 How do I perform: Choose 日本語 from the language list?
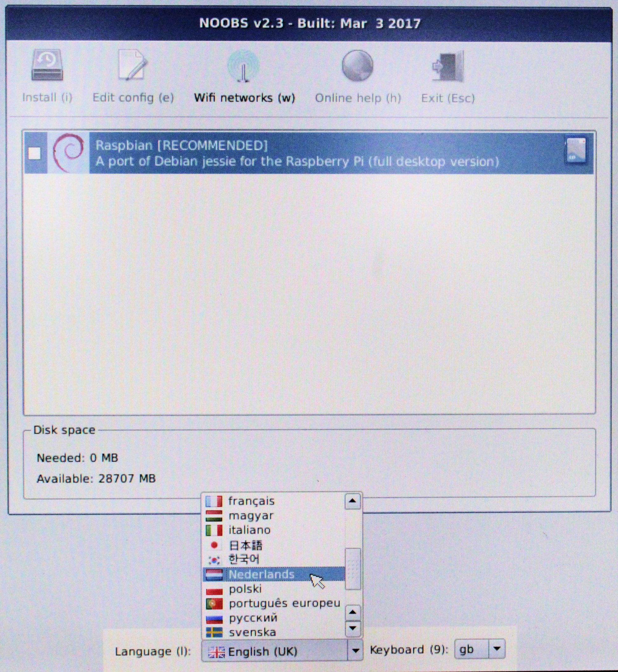coord(273,545)
